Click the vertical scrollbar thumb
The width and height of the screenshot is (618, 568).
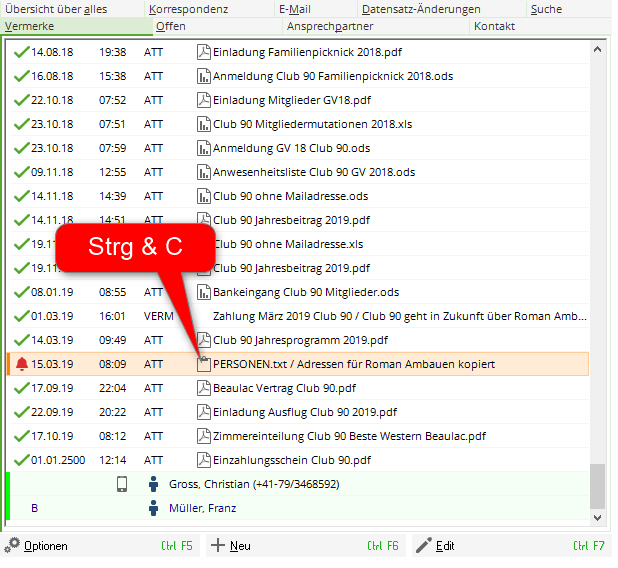(x=597, y=485)
